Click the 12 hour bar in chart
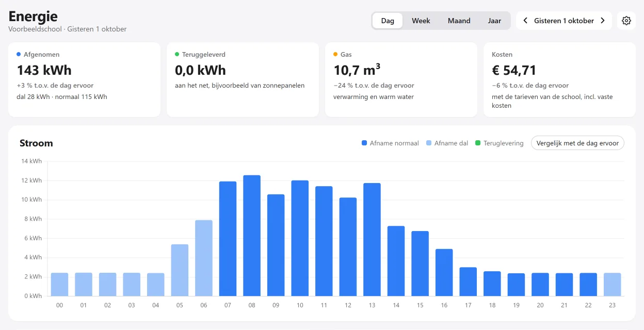This screenshot has width=644, height=330. (348, 247)
